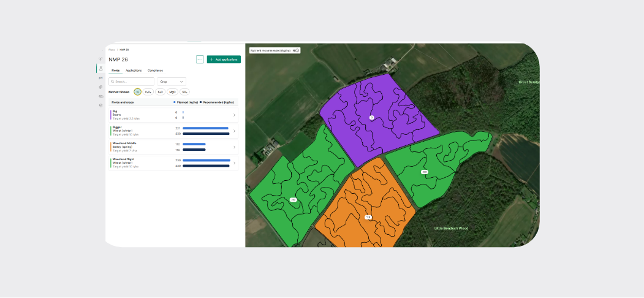Click the NMP 26 plan title
Viewport: 644px width, 298px height.
point(118,59)
